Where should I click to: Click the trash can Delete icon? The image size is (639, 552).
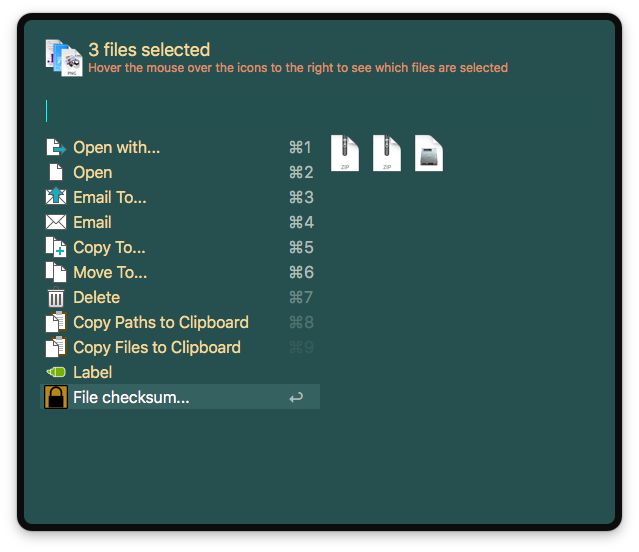(x=56, y=298)
